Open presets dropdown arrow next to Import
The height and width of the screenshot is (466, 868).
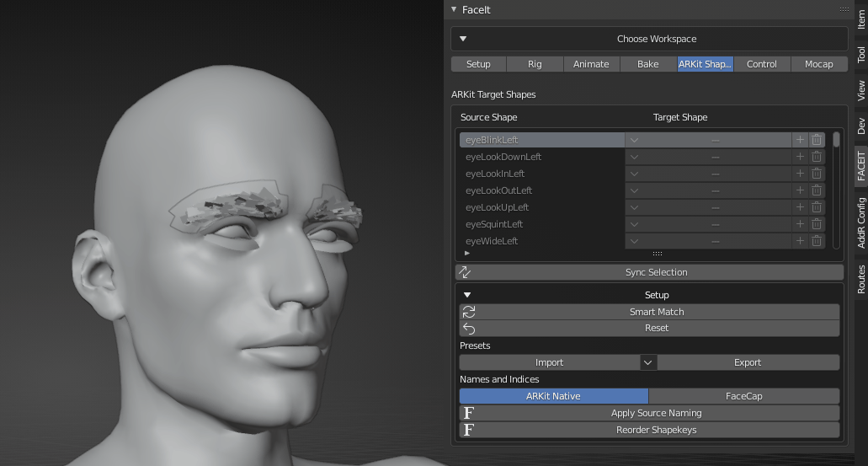tap(647, 362)
